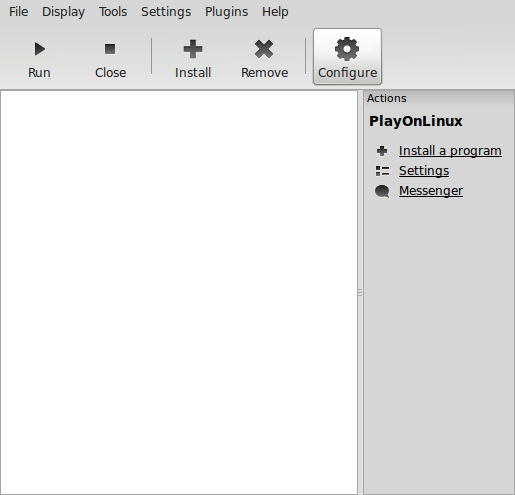Image resolution: width=515 pixels, height=495 pixels.
Task: Open the Settings link in Actions panel
Action: point(424,171)
